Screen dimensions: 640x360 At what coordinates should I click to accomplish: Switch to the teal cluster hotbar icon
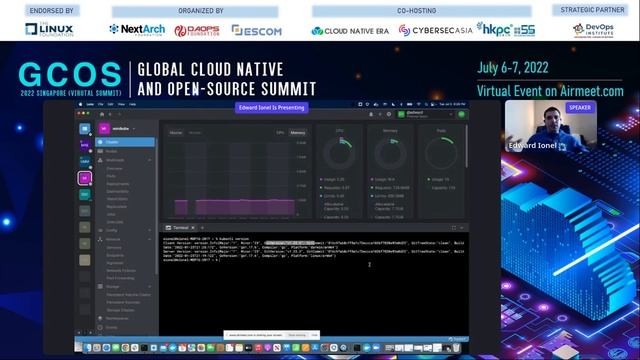(x=85, y=194)
